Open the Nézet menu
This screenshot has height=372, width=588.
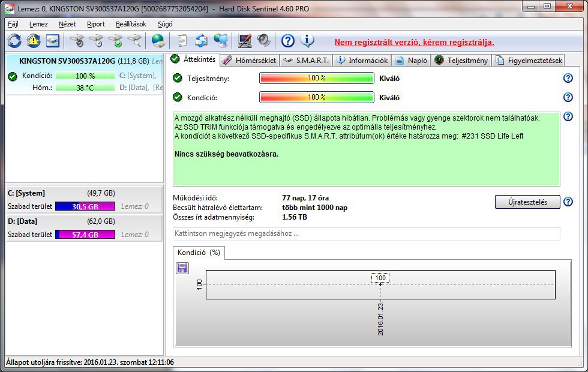tap(67, 24)
